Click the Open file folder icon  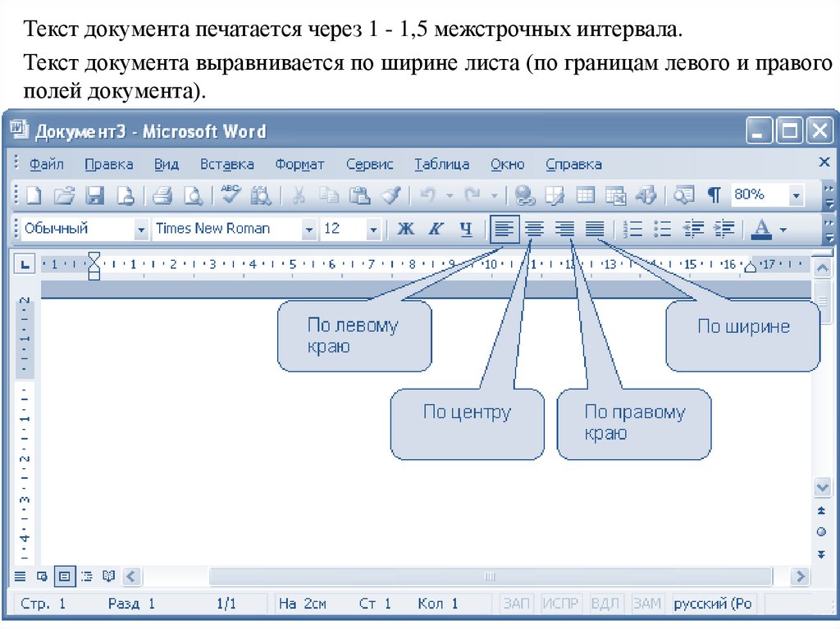tap(64, 195)
